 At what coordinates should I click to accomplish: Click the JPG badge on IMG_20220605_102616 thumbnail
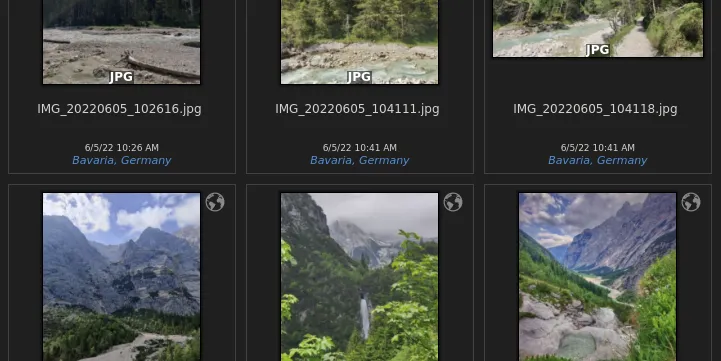click(121, 77)
